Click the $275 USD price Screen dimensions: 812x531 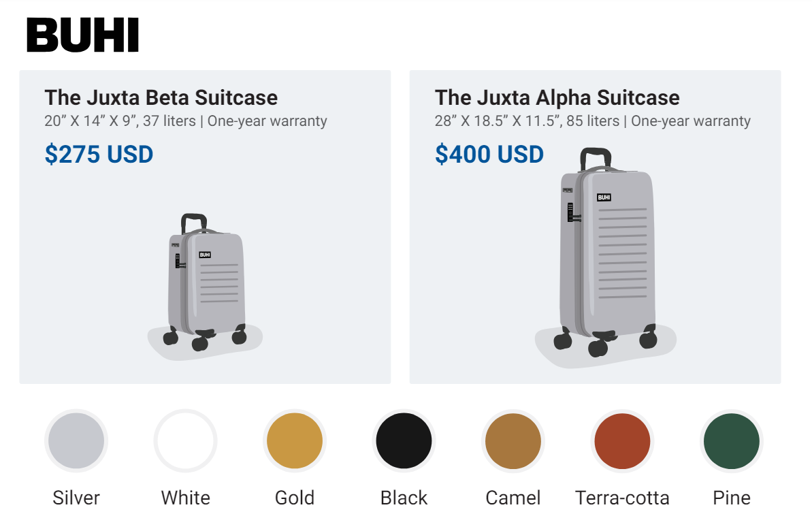(x=99, y=155)
